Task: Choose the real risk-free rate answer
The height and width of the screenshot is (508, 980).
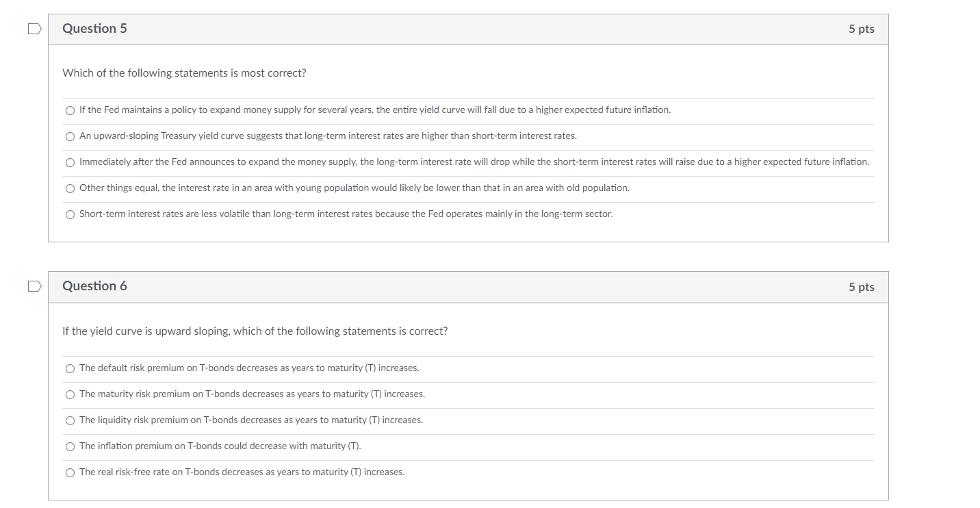Action: 70,472
